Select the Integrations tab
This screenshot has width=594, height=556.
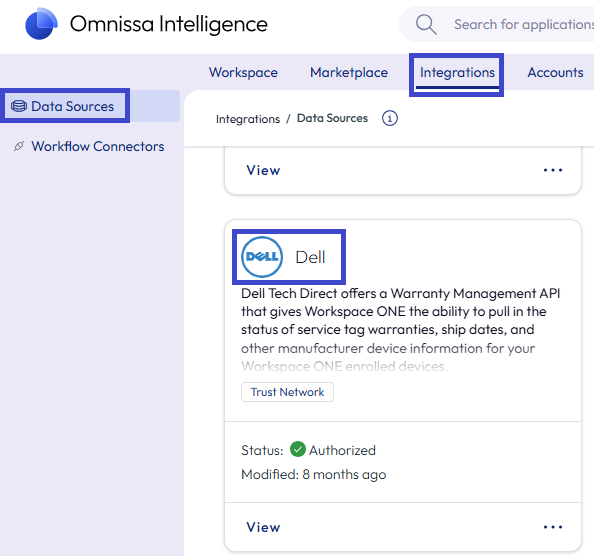pos(457,72)
